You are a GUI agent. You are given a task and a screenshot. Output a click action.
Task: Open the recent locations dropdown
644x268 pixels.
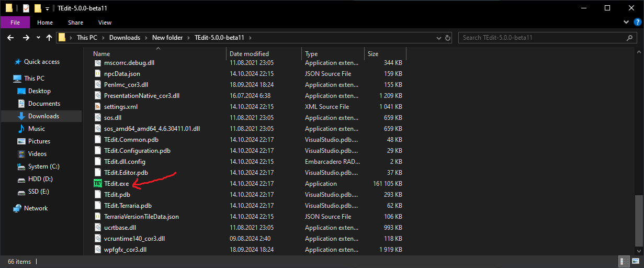coord(38,38)
